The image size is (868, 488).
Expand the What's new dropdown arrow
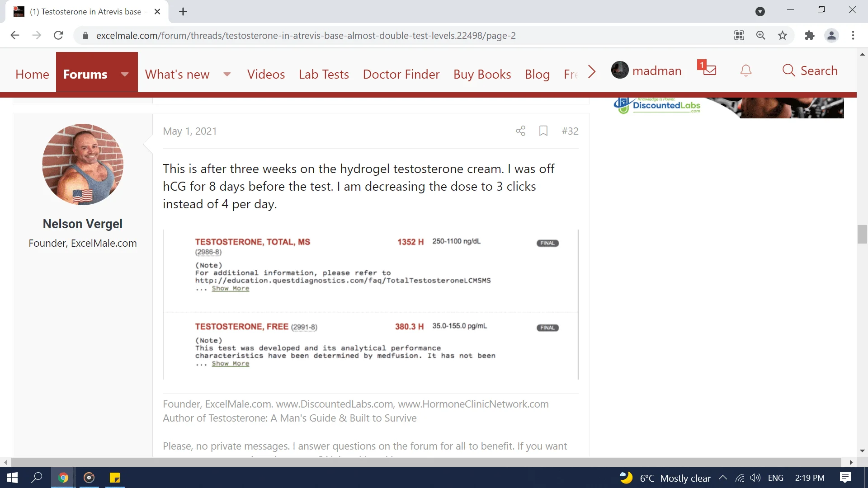[227, 74]
